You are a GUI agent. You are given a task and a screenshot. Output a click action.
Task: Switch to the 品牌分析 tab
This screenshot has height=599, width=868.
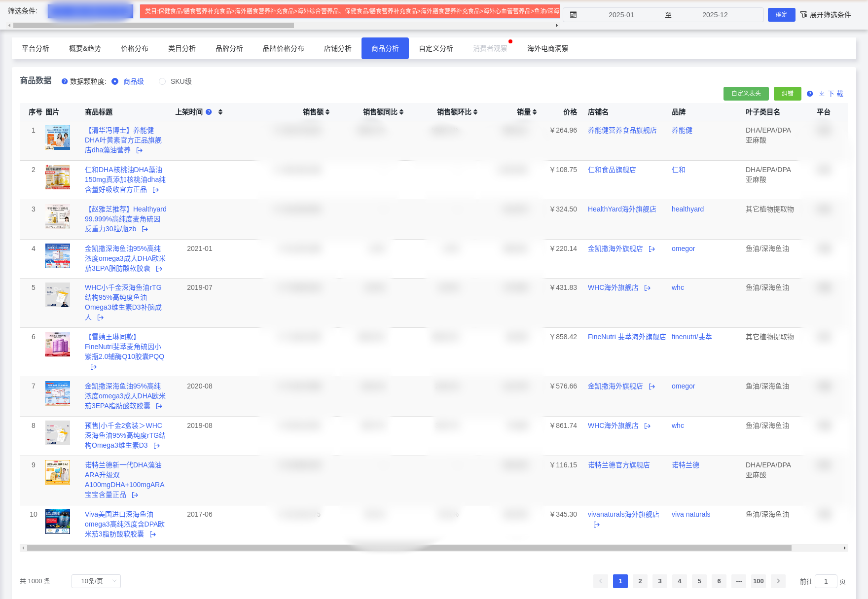228,48
